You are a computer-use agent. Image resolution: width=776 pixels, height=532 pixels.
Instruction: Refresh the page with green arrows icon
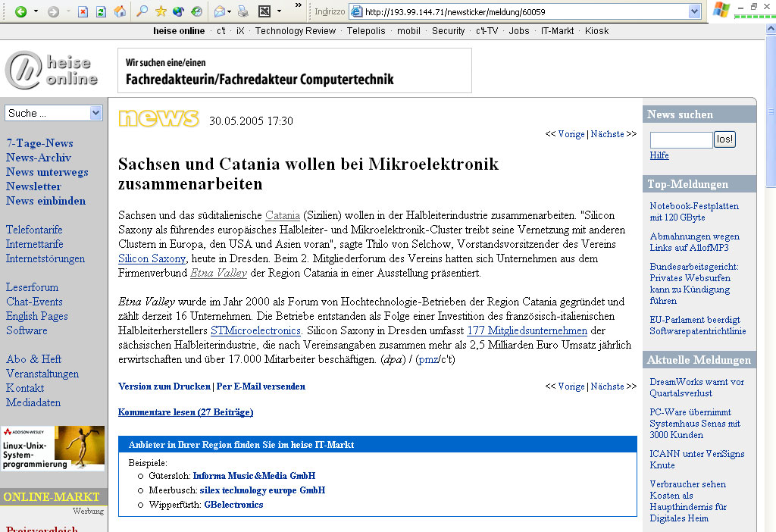click(101, 11)
